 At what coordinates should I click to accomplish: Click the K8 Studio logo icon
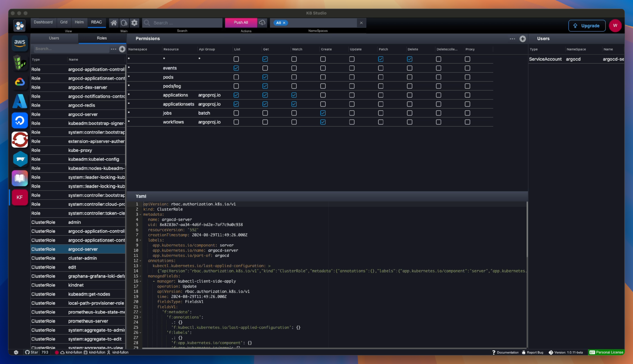(x=20, y=25)
